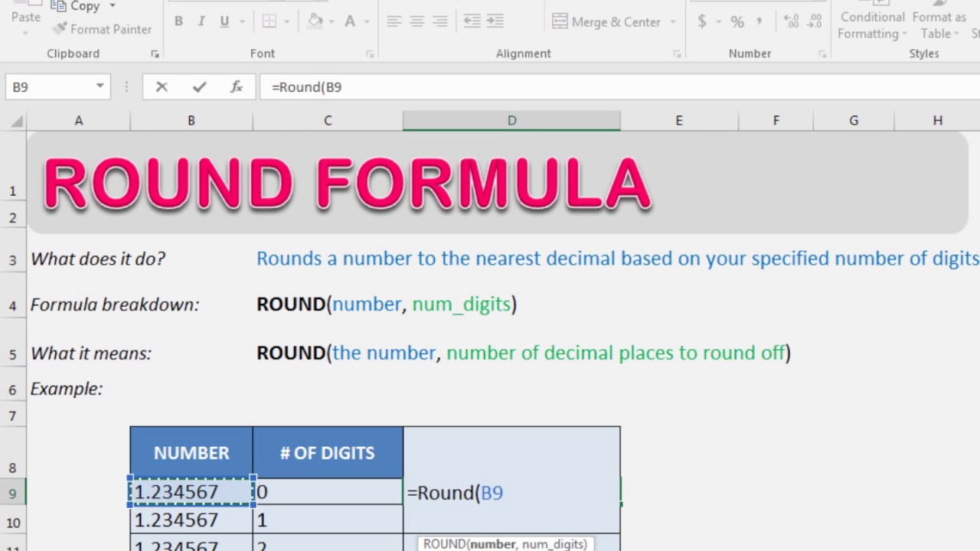Toggle Underline formatting
This screenshot has width=980, height=551.
[224, 21]
